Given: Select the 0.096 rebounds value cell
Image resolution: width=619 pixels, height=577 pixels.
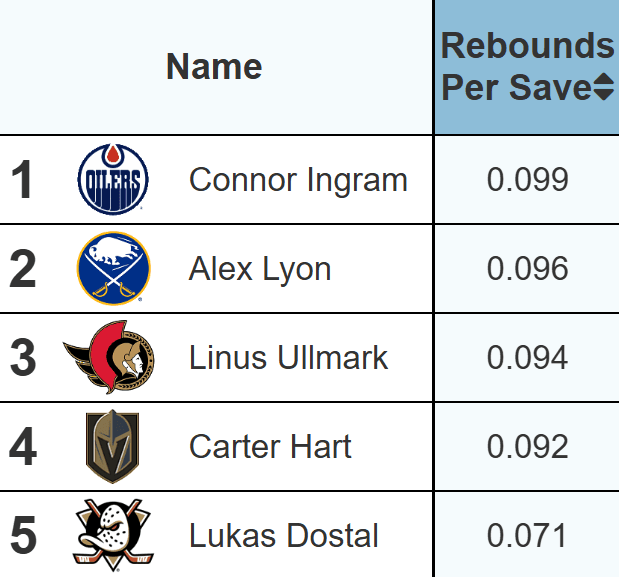Looking at the screenshot, I should [x=527, y=269].
